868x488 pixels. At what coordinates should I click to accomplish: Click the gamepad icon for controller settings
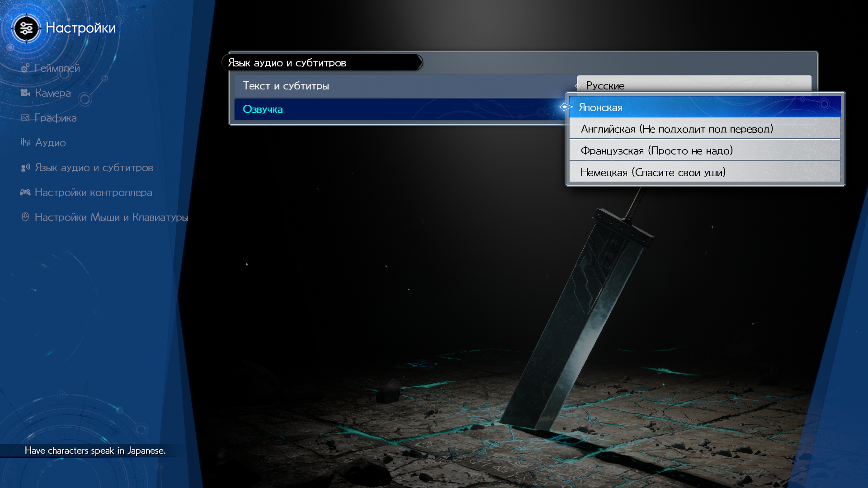[25, 192]
